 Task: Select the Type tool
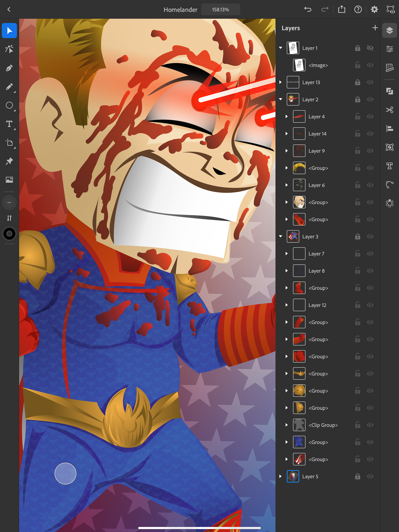(9, 124)
